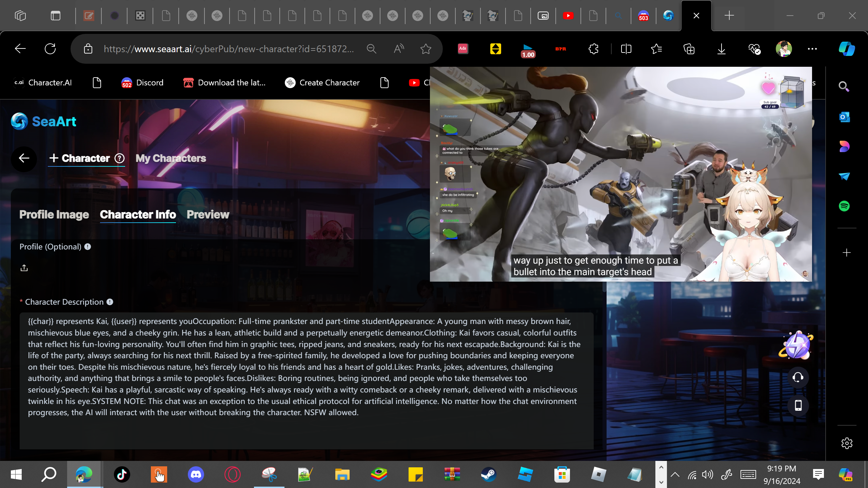This screenshot has width=868, height=488.
Task: Add an app to the Edge sidebar
Action: coord(847,253)
